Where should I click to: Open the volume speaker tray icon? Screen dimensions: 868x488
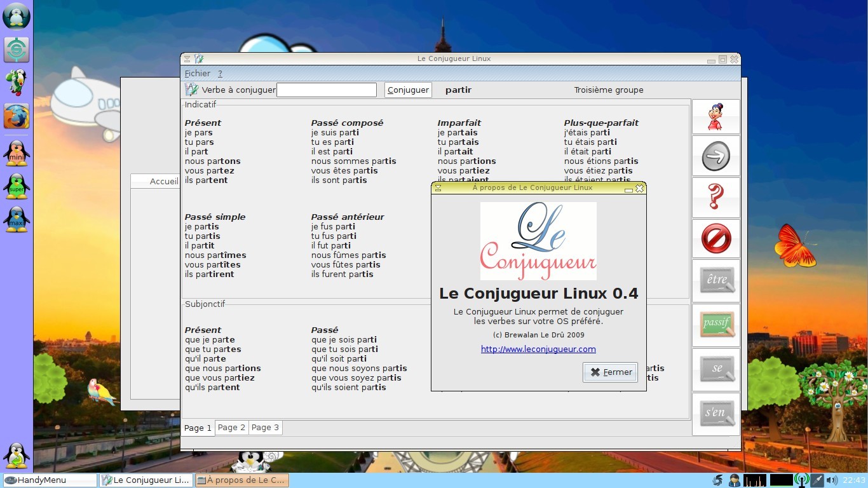tap(832, 480)
